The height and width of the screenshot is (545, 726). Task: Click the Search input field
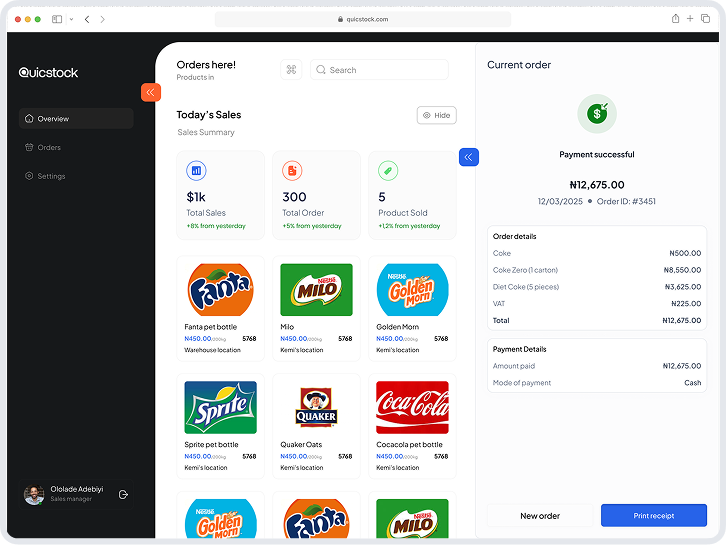tap(379, 70)
